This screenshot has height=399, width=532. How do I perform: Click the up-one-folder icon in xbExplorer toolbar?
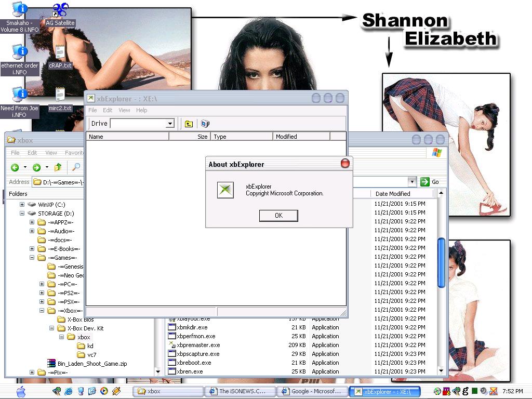click(189, 124)
